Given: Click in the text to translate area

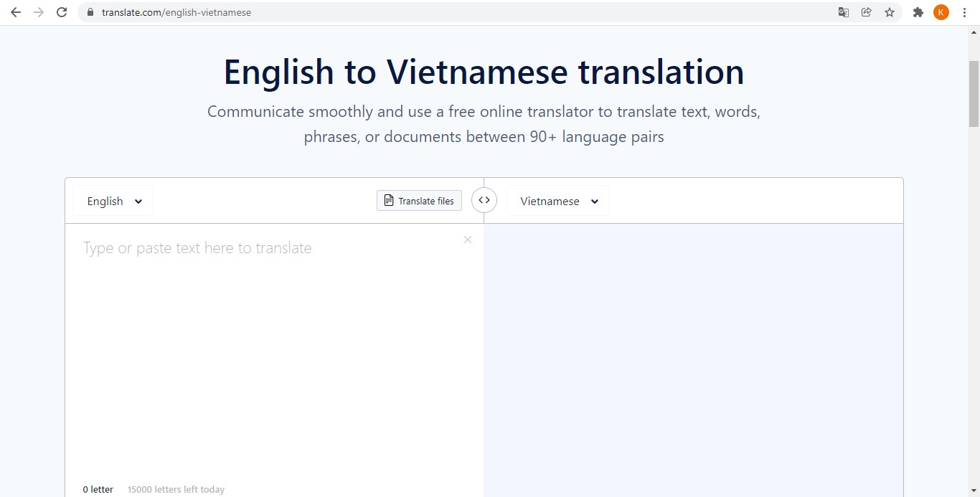Looking at the screenshot, I should [273, 344].
